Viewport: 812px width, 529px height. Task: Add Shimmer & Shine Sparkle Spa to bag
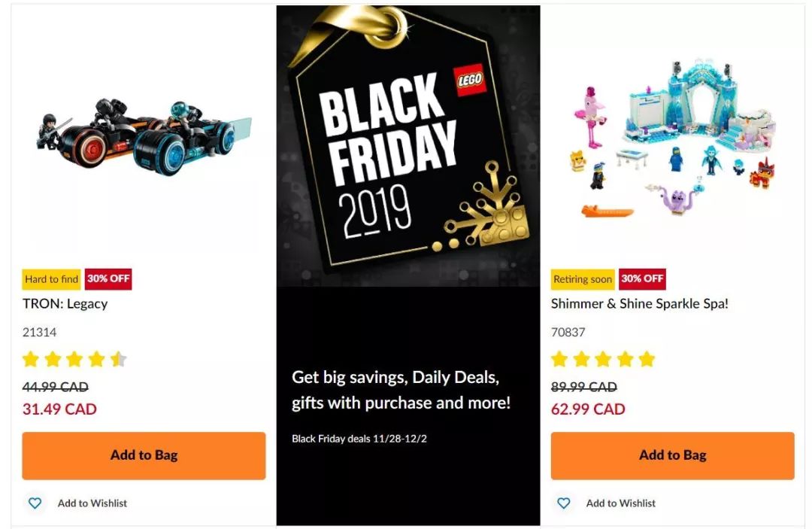[672, 455]
